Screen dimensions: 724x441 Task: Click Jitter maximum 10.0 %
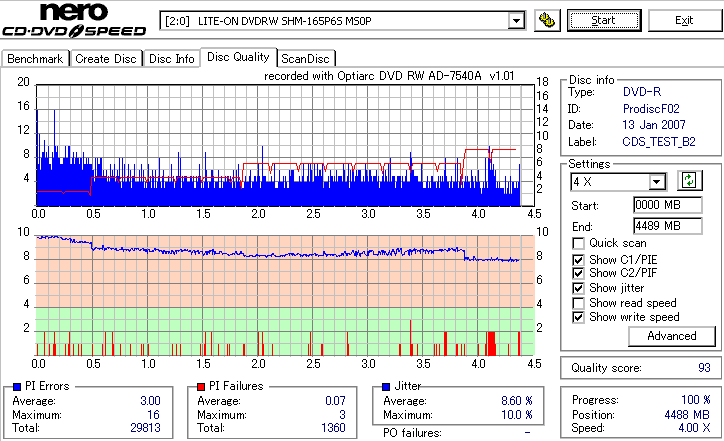coord(517,415)
